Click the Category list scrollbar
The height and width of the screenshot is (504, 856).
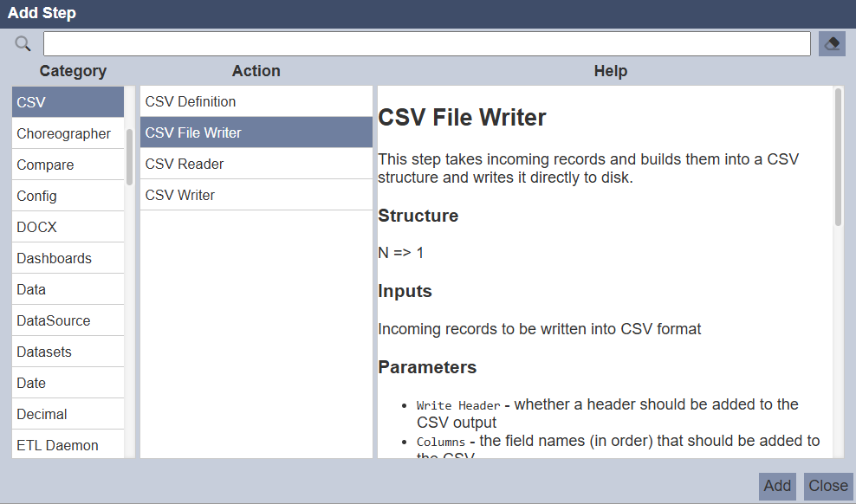pos(130,157)
